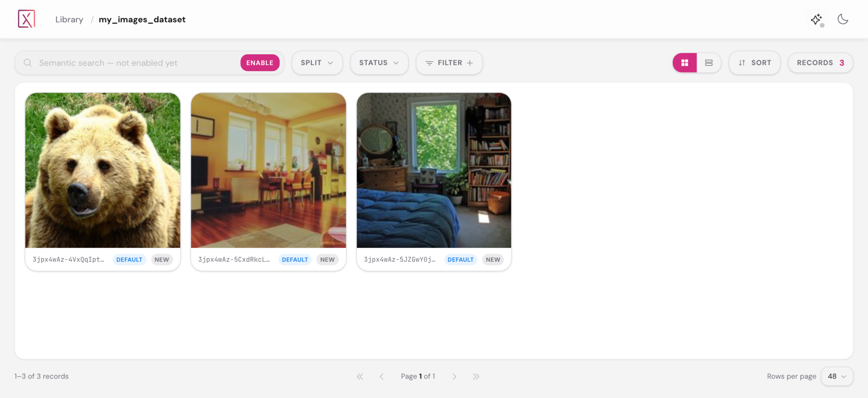Open the Split dropdown
Viewport: 868px width, 398px height.
point(317,63)
